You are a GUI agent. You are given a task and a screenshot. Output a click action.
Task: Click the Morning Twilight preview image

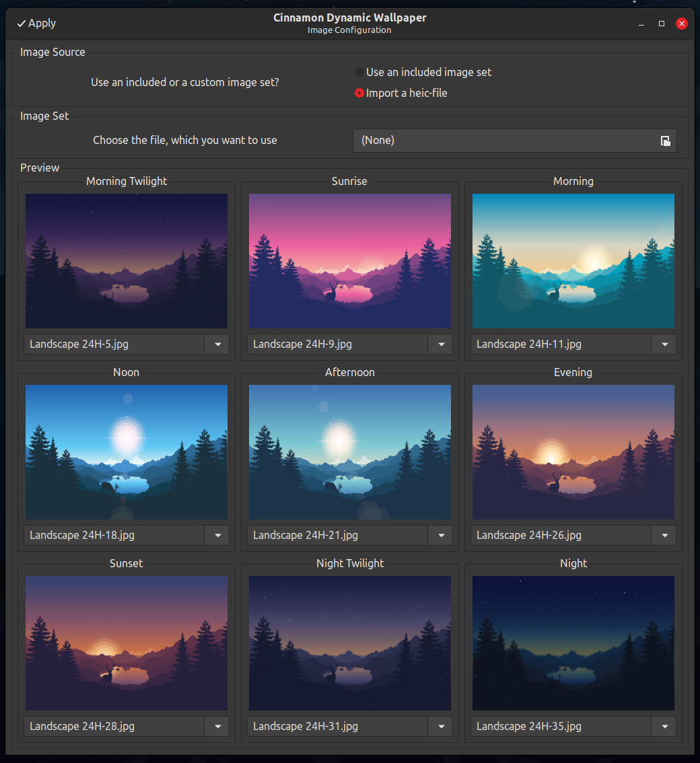[x=127, y=261]
